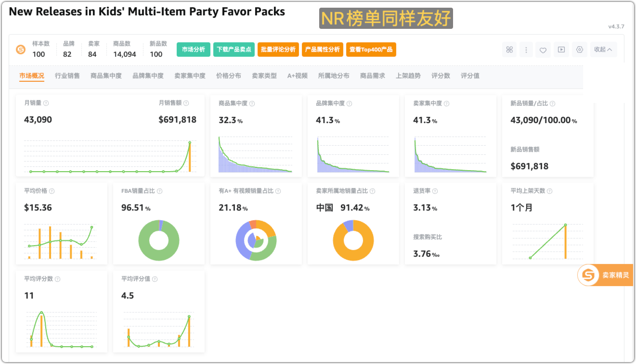Click help icon next to FBA销量占比
The height and width of the screenshot is (364, 636).
pyautogui.click(x=160, y=191)
